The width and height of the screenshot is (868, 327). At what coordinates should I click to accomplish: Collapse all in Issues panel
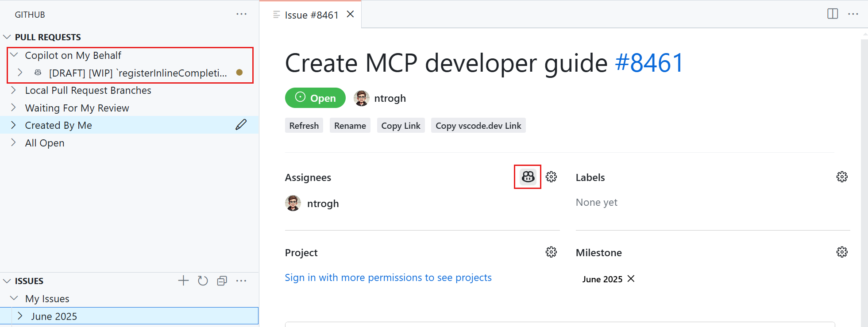(x=222, y=281)
